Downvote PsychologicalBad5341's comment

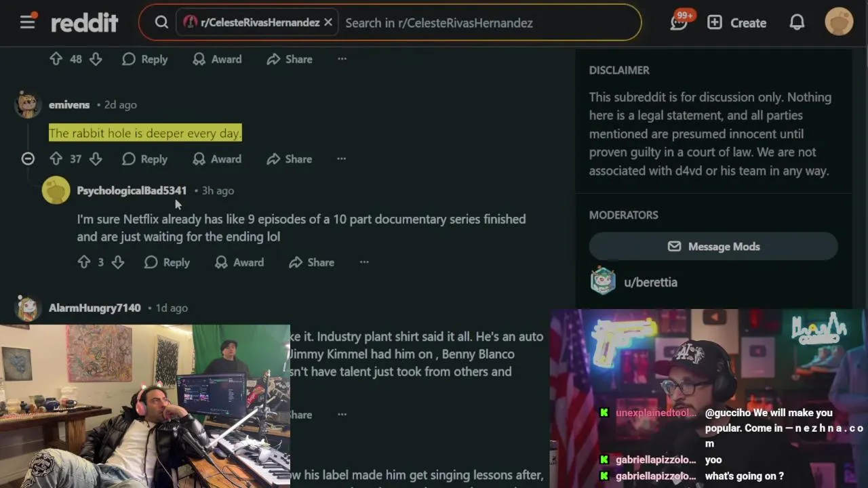click(x=117, y=262)
